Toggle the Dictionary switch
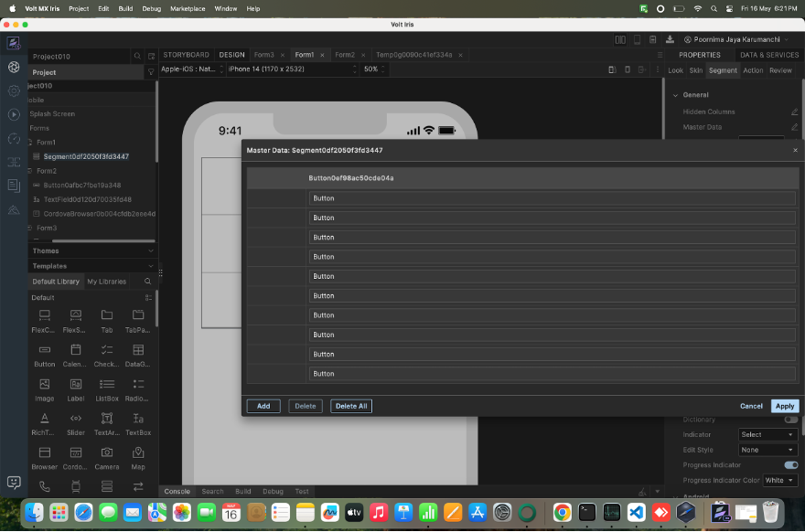 [790, 420]
